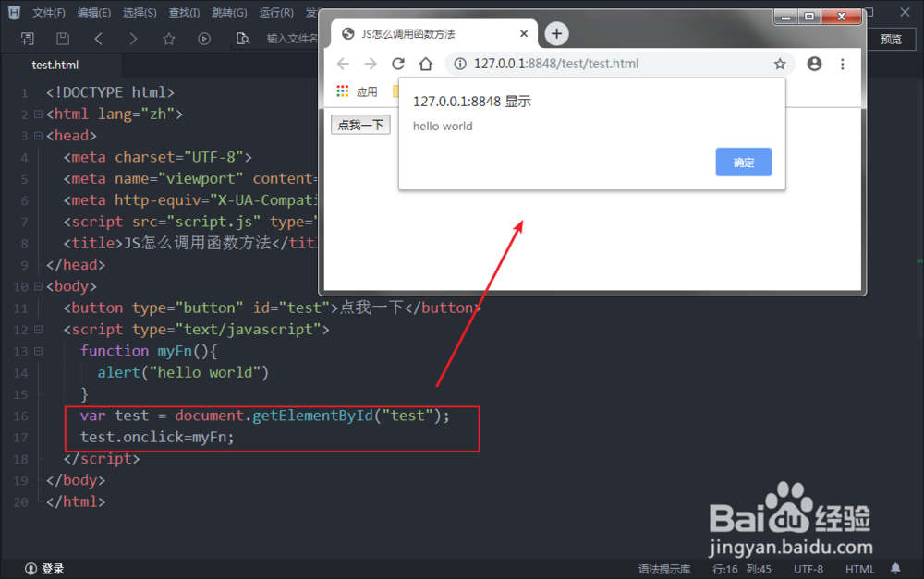Image resolution: width=924 pixels, height=579 pixels.
Task: Open the 选择(S) menu
Action: [140, 12]
